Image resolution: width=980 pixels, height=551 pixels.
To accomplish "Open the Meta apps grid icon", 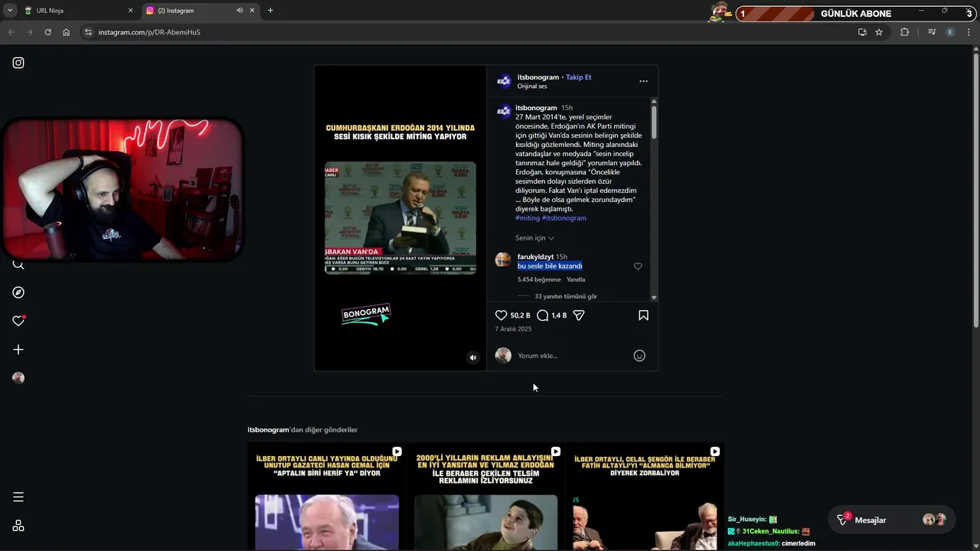I will click(18, 526).
